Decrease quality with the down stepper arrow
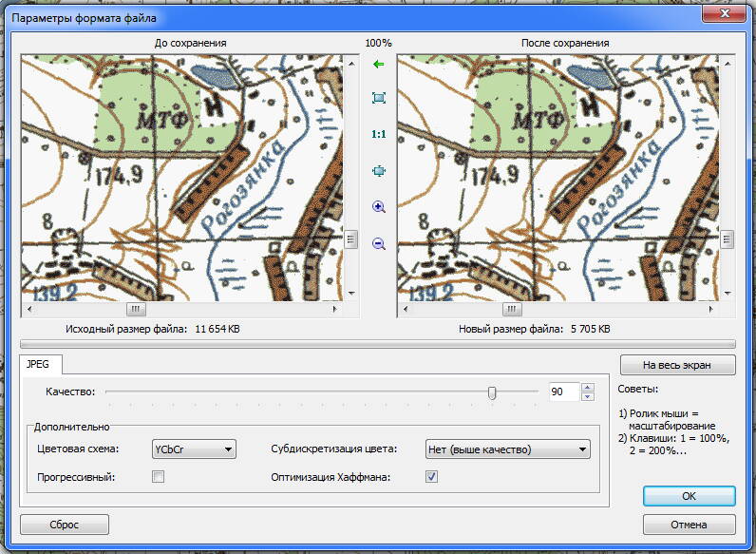Viewport: 756px width, 554px height. [587, 397]
